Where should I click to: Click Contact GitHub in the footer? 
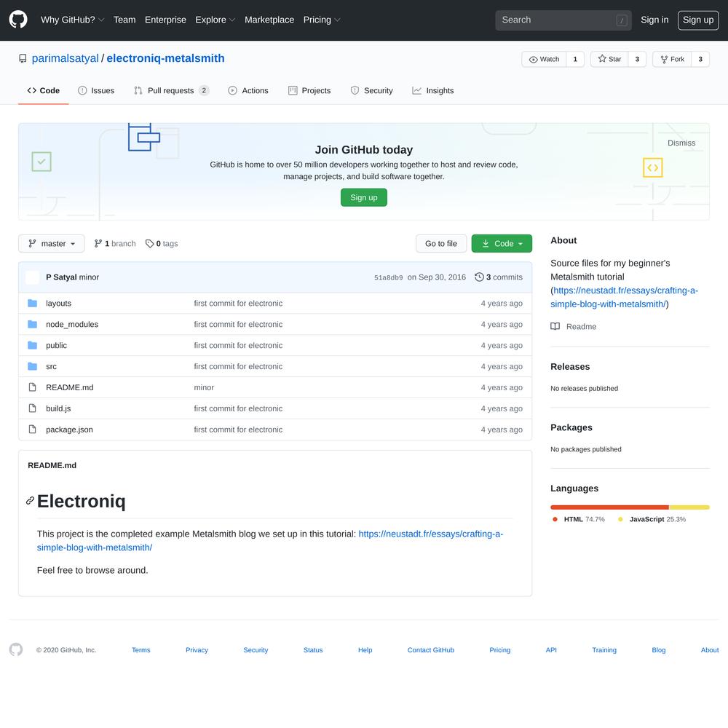(430, 650)
